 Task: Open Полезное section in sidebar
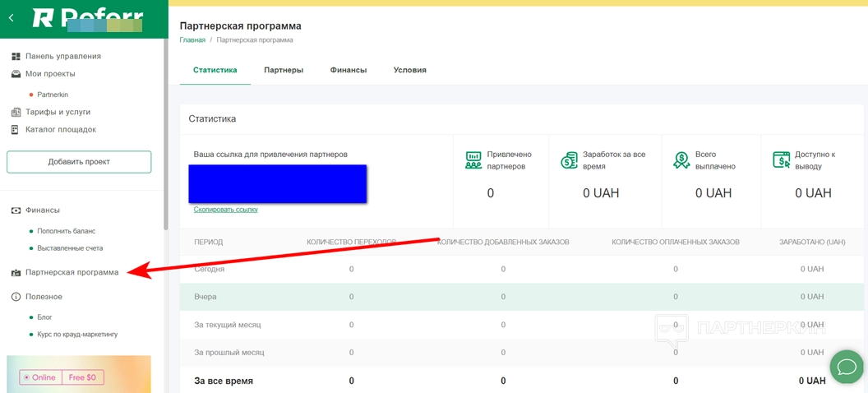point(44,297)
